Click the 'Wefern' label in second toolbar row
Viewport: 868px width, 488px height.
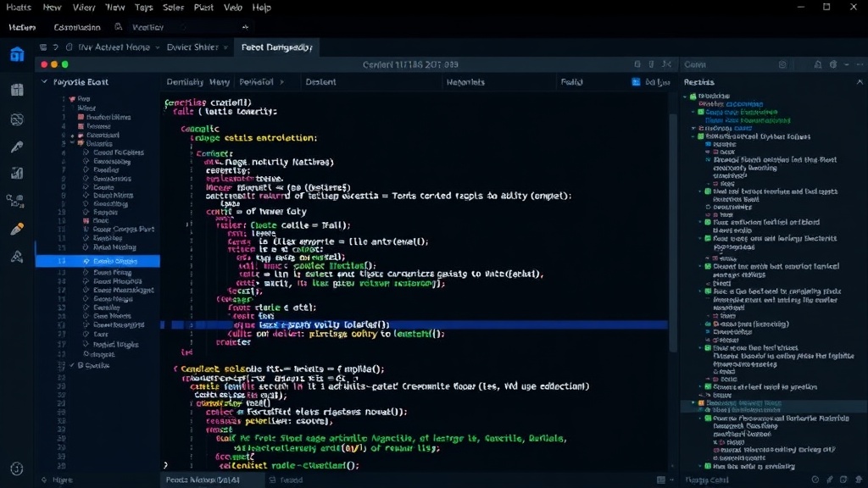pyautogui.click(x=22, y=27)
